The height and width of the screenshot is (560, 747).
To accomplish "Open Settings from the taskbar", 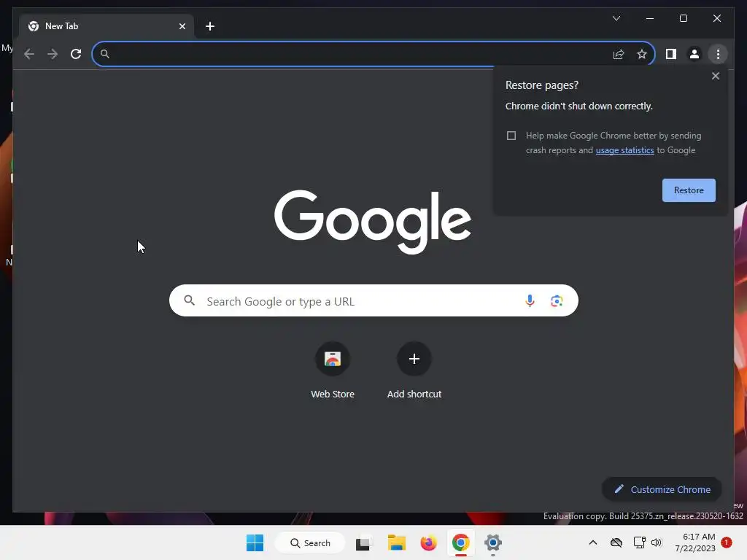I will pyautogui.click(x=493, y=542).
